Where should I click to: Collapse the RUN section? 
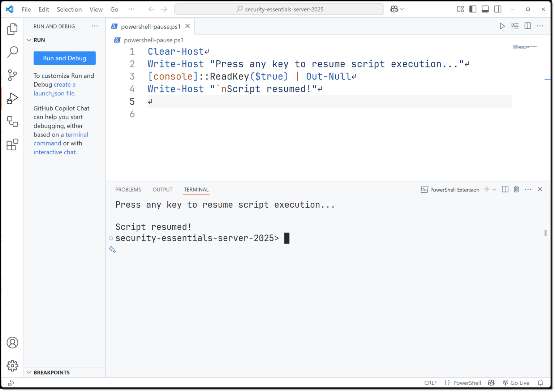pyautogui.click(x=29, y=40)
